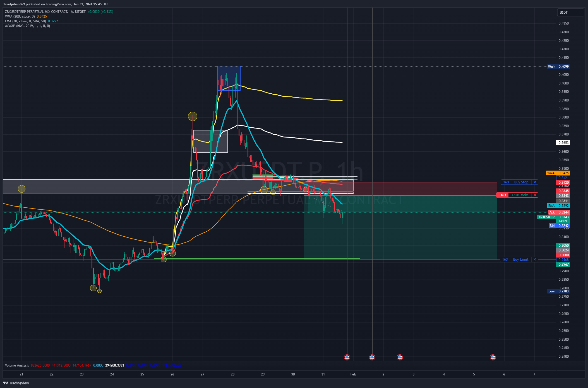Click the 0.2400 price scale label
The height and width of the screenshot is (388, 588).
point(563,357)
